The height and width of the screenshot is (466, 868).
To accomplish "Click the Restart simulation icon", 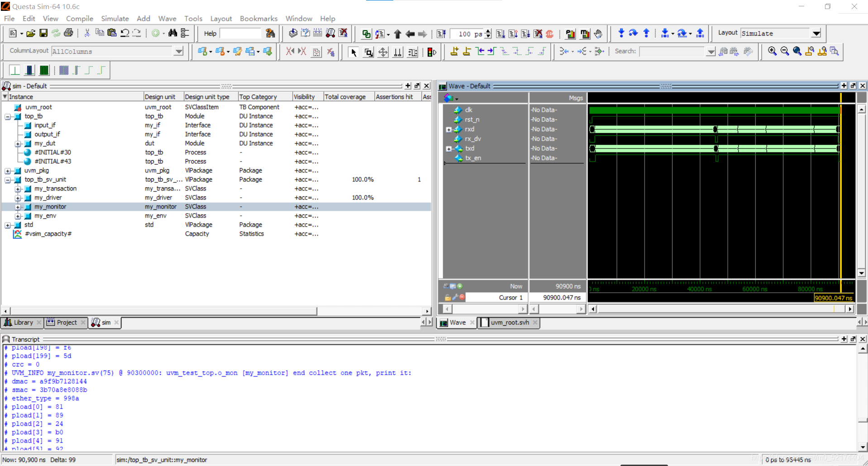I will [x=441, y=33].
